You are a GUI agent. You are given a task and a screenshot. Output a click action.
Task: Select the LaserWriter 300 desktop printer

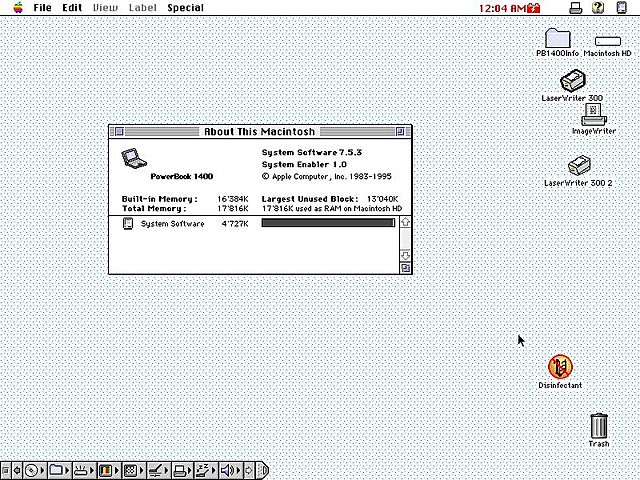click(x=573, y=80)
